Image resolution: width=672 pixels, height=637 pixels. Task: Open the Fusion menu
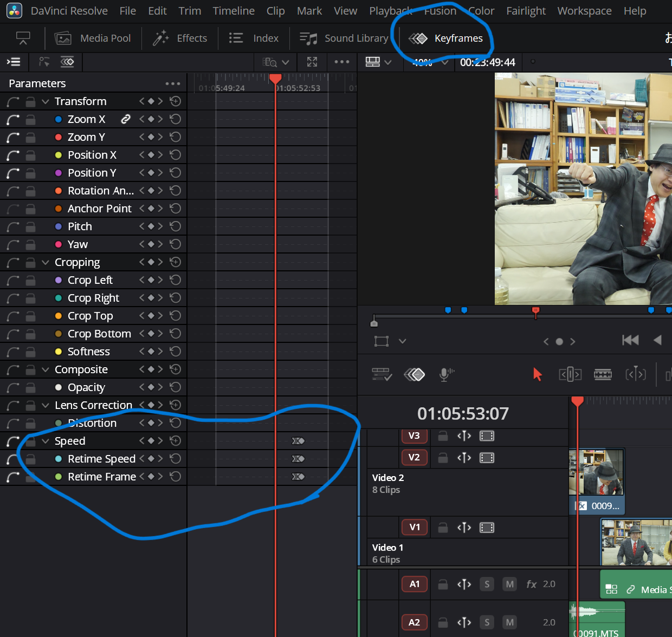pos(440,11)
